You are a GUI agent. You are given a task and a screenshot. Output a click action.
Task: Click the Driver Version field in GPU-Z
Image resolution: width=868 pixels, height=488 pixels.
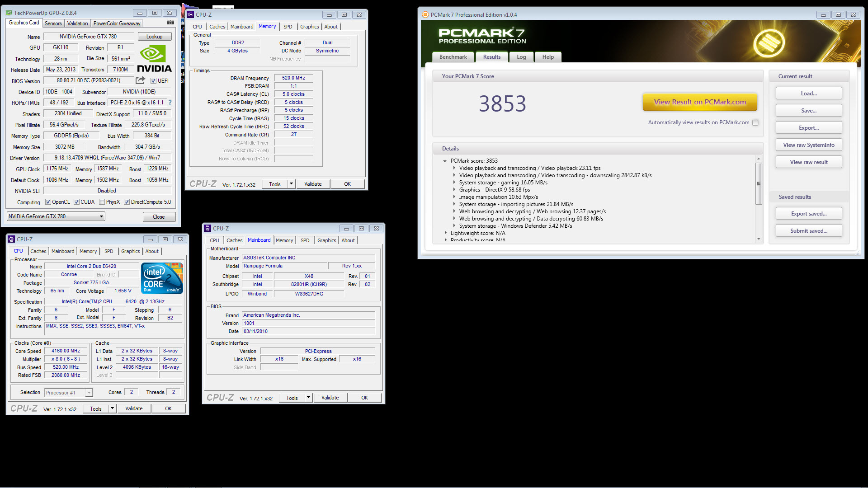[107, 158]
